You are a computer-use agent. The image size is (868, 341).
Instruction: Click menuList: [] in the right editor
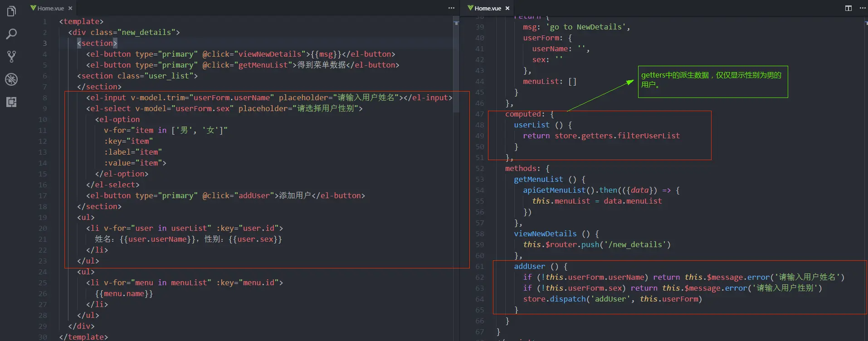pos(550,81)
